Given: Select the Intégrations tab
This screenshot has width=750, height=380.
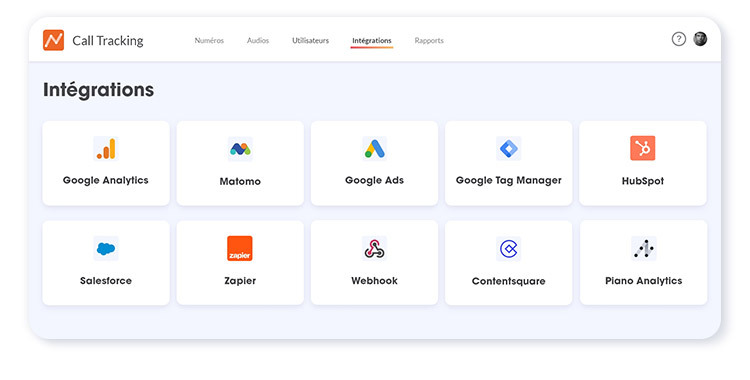Looking at the screenshot, I should (x=372, y=41).
